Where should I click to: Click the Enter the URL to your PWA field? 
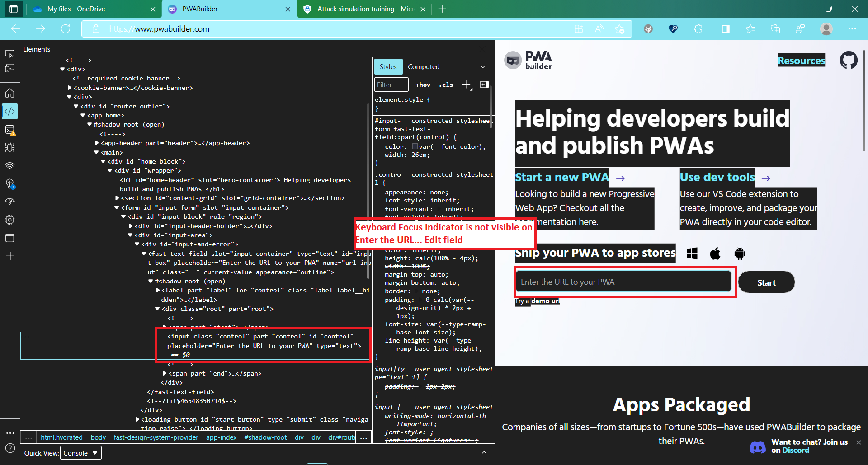click(x=624, y=281)
